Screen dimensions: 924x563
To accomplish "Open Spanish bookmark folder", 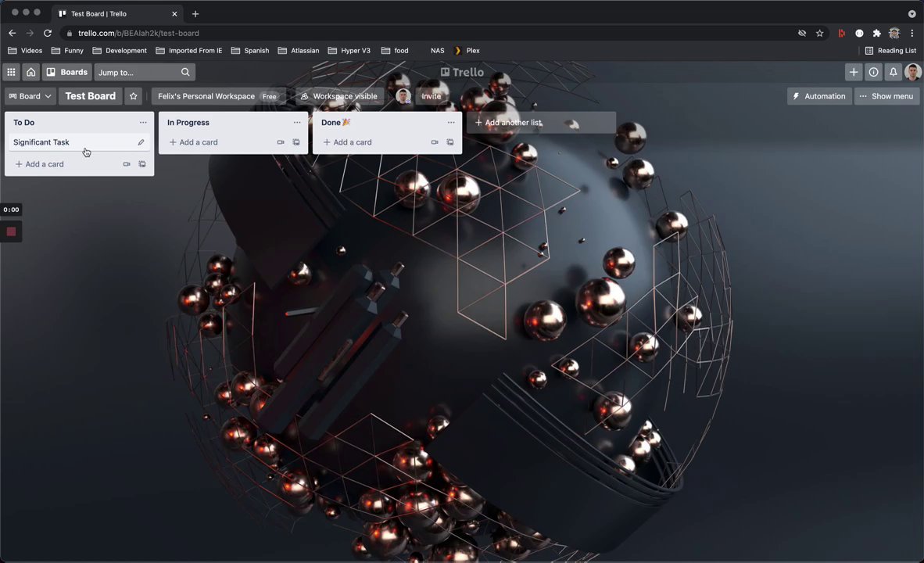I will pyautogui.click(x=250, y=51).
